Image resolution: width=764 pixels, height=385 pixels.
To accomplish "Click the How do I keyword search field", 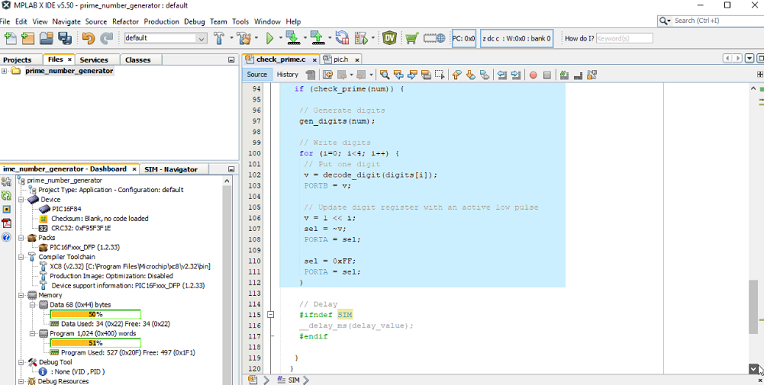I will (624, 38).
